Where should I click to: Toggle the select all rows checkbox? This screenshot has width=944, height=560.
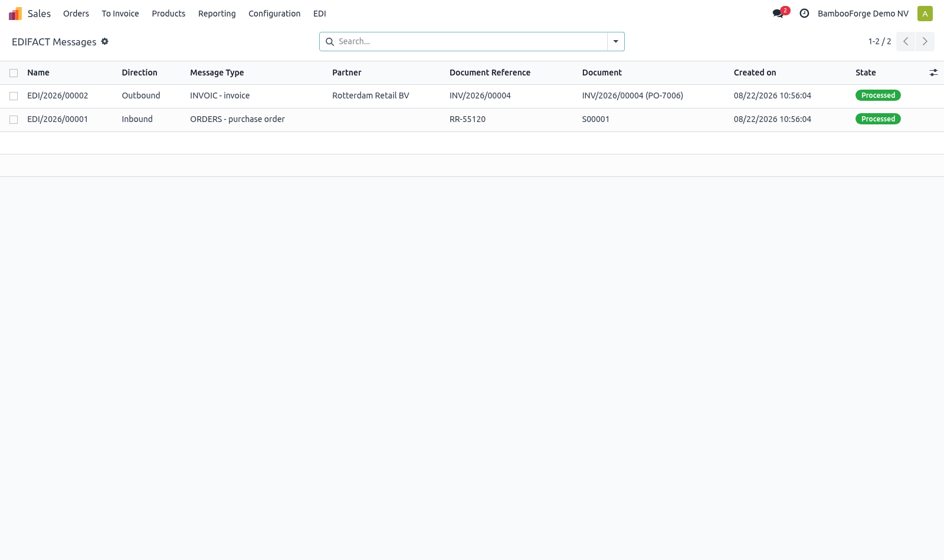(14, 73)
